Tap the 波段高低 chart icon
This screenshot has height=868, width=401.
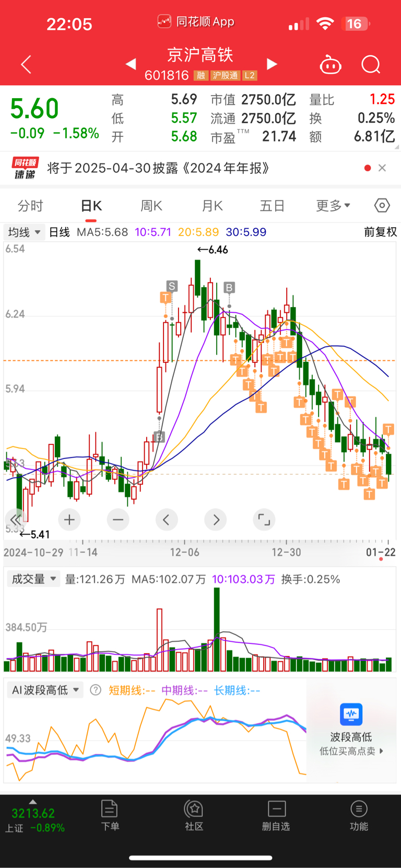pos(351,714)
